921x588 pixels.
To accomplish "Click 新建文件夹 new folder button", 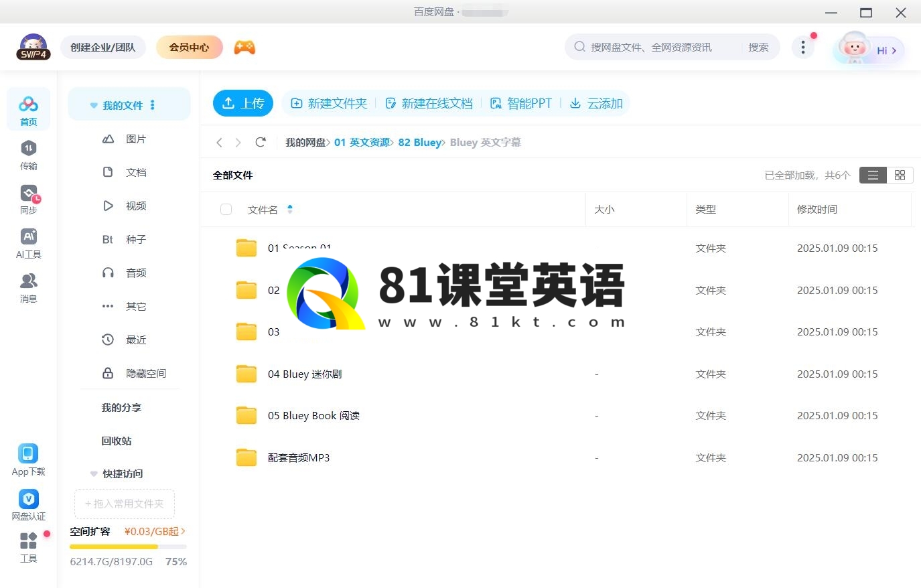I will click(329, 103).
